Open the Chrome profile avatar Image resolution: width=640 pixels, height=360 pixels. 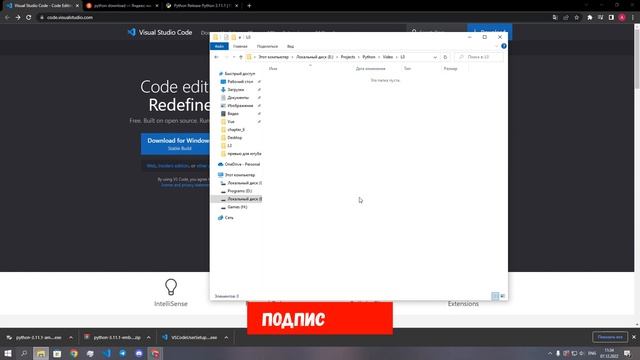click(x=622, y=18)
